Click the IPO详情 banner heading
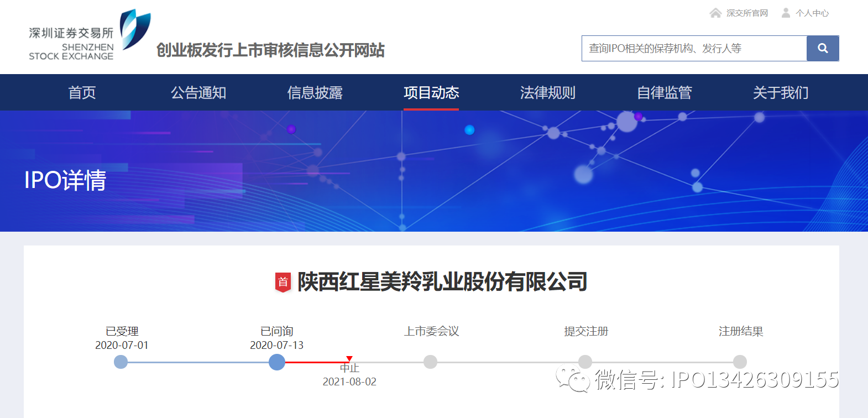Viewport: 868px width, 418px height. [65, 180]
